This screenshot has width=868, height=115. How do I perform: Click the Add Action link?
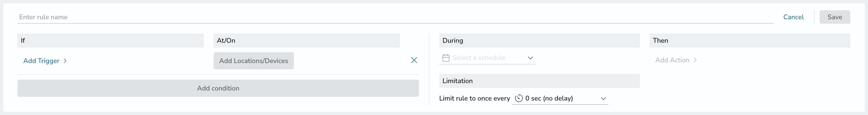pyautogui.click(x=672, y=60)
